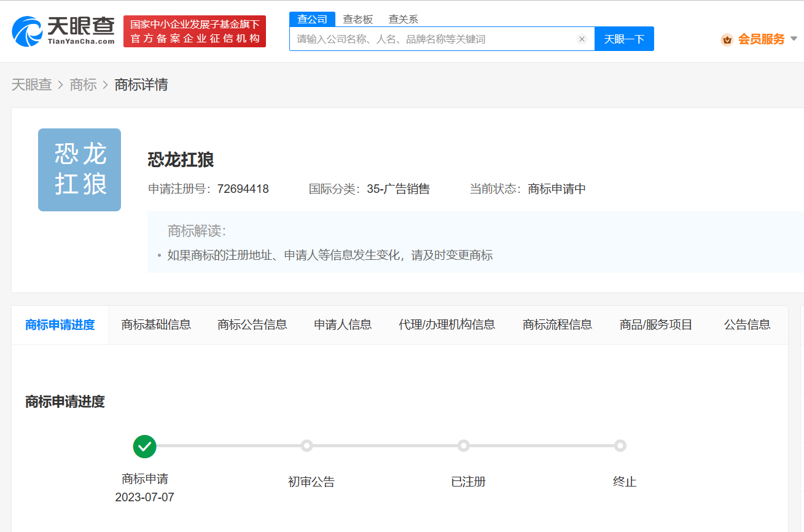Screen dimensions: 804x532
Task: Select the 35-广告销售 classification value
Action: [x=399, y=189]
